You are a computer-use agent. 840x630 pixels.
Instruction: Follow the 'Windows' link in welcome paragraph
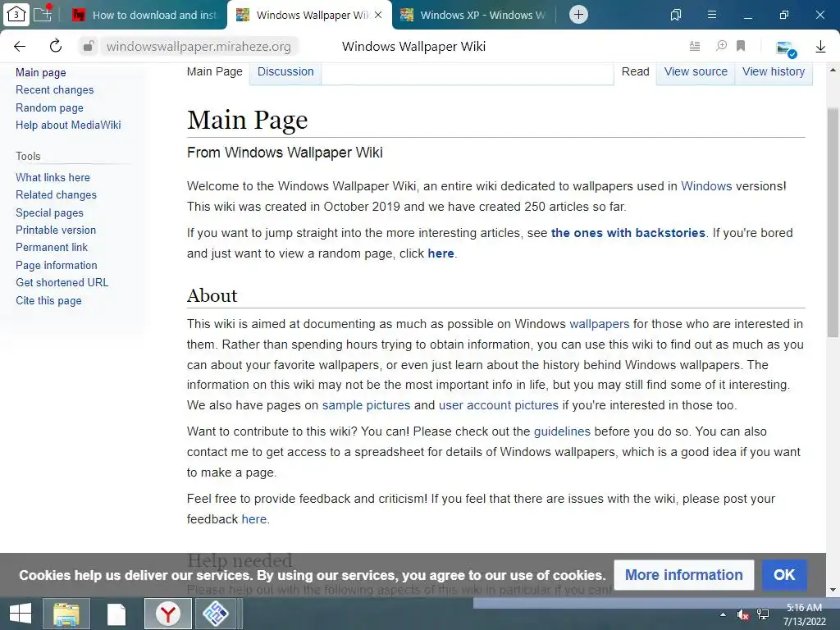(x=706, y=186)
